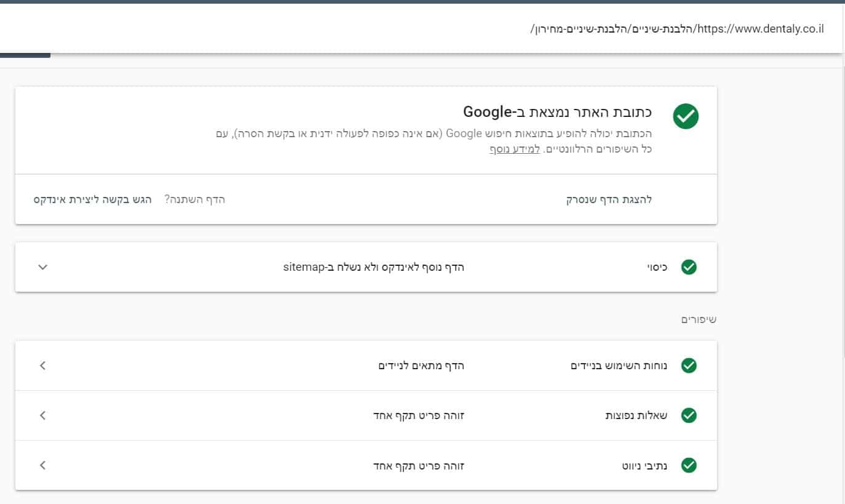Image resolution: width=845 pixels, height=504 pixels.
Task: Click green check icon for נתיבי ניווט
Action: coord(689,465)
